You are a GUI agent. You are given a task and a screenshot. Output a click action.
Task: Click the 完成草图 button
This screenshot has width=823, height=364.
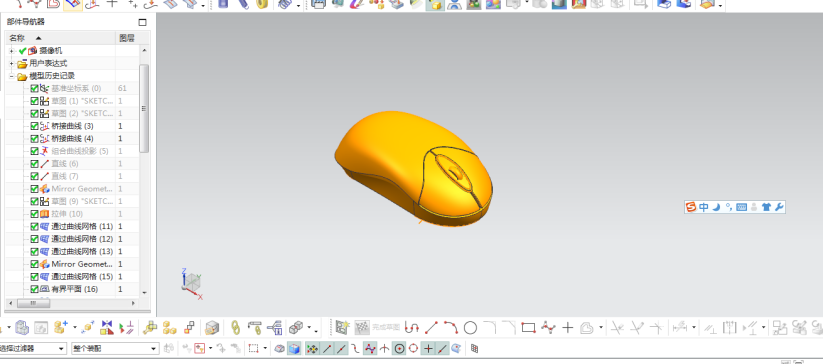point(386,328)
